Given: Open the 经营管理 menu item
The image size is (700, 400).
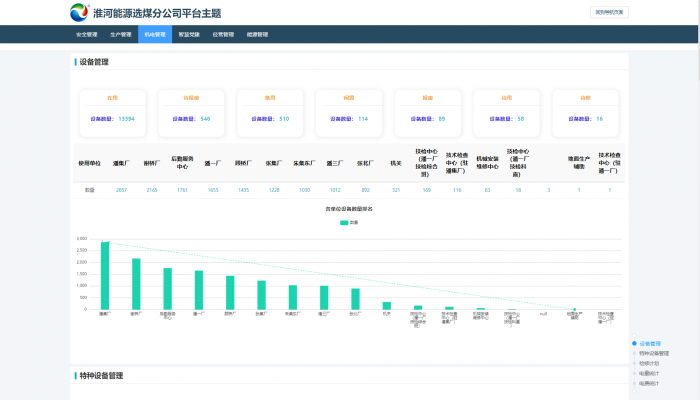Looking at the screenshot, I should click(x=223, y=34).
